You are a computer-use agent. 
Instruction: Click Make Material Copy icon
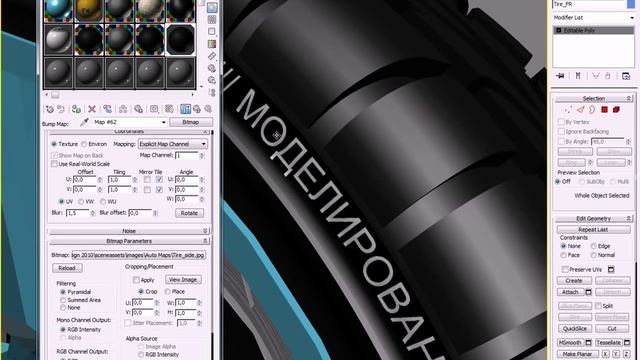click(107, 109)
